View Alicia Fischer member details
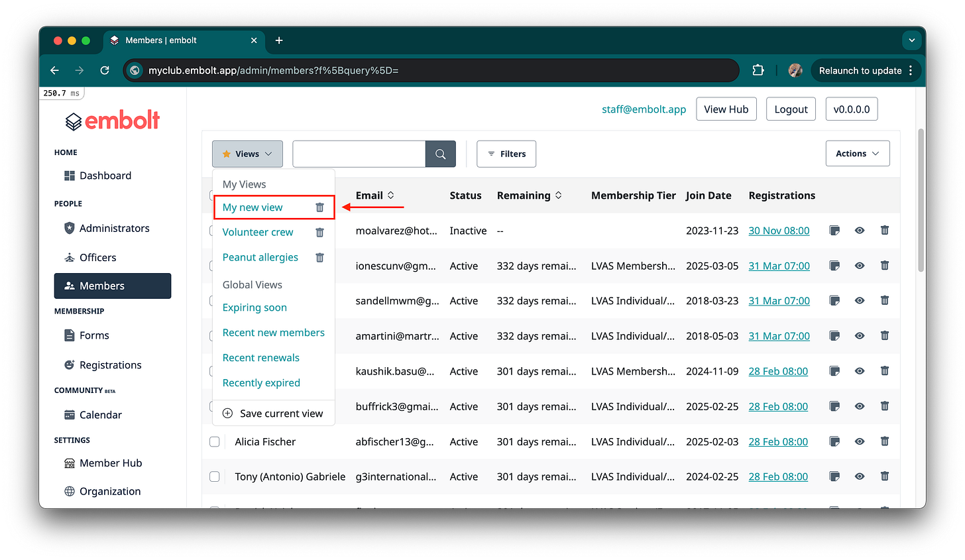The height and width of the screenshot is (560, 965). coord(860,441)
